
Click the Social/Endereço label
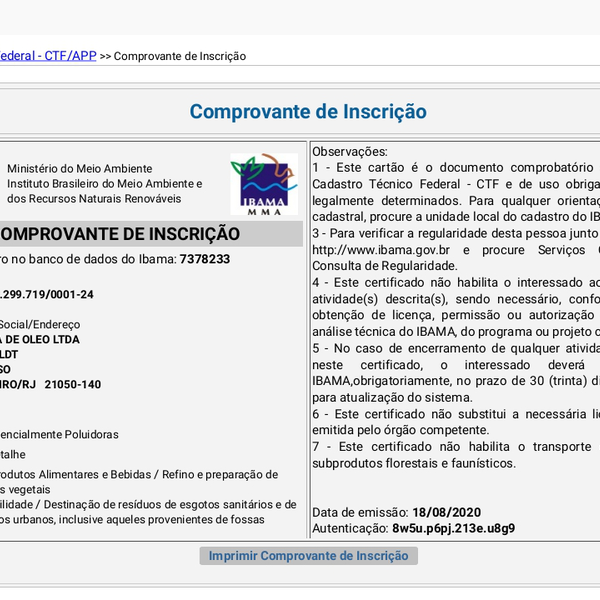point(40,324)
